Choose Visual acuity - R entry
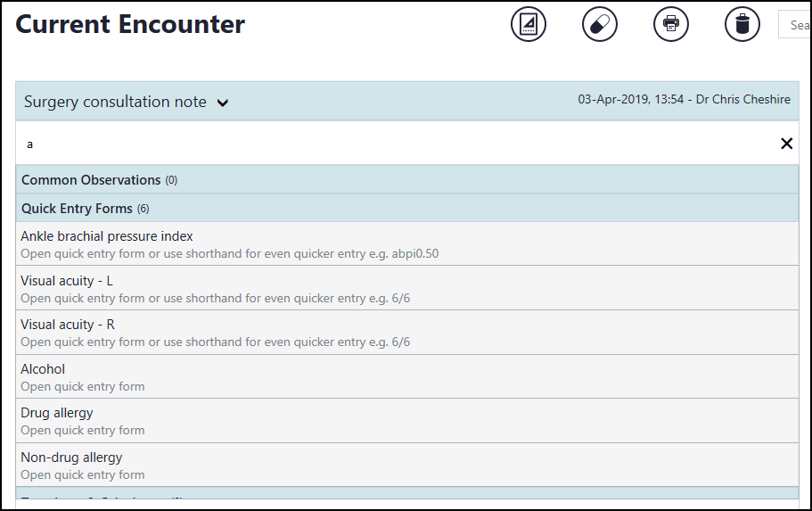The width and height of the screenshot is (812, 511). (68, 325)
